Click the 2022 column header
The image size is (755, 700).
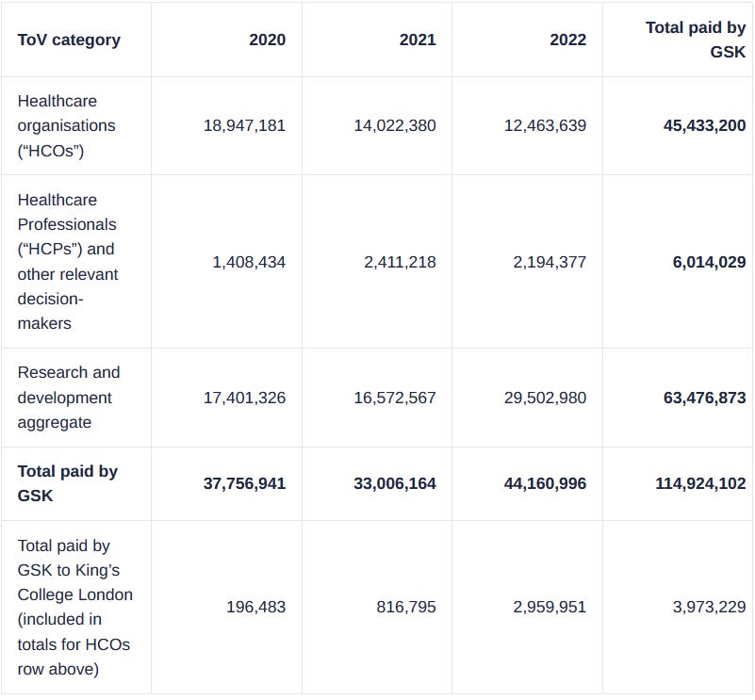coord(567,40)
